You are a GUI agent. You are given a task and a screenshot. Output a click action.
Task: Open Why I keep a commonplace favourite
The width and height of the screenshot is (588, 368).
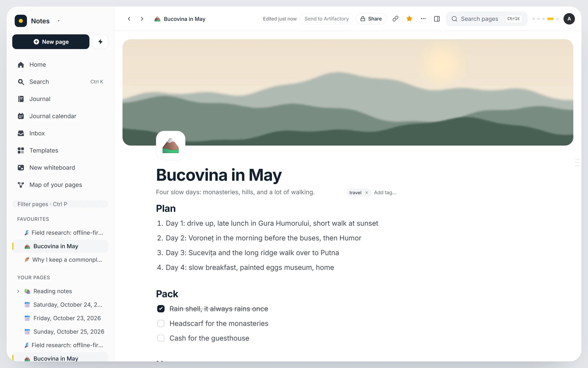coord(60,260)
